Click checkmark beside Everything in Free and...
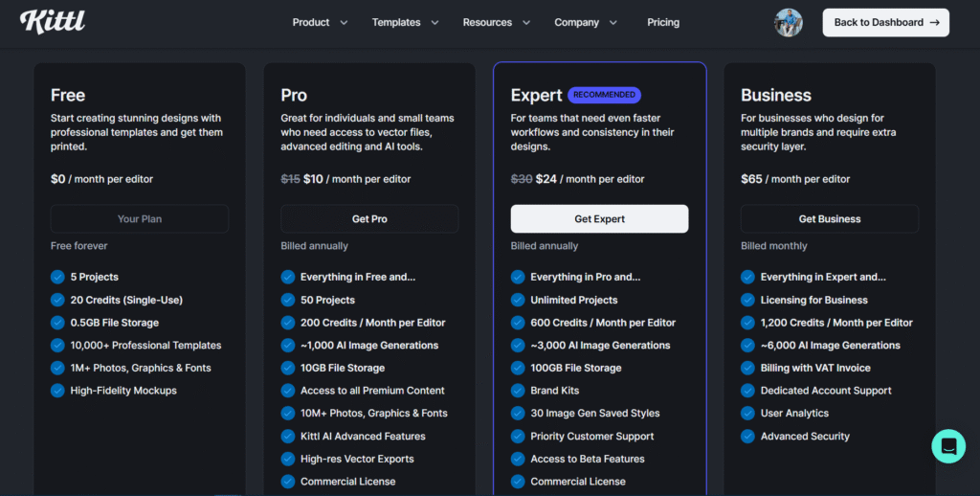 (287, 277)
